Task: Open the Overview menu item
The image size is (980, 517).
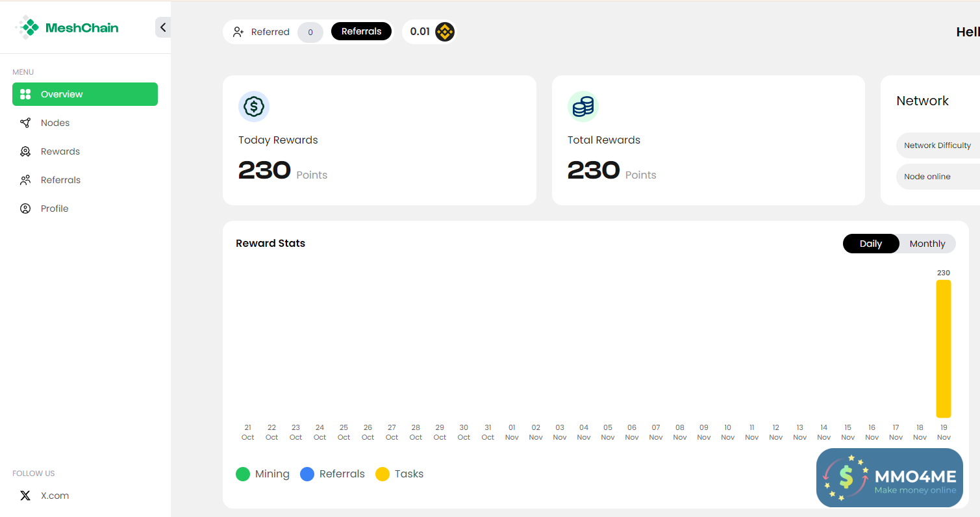Action: [x=84, y=94]
